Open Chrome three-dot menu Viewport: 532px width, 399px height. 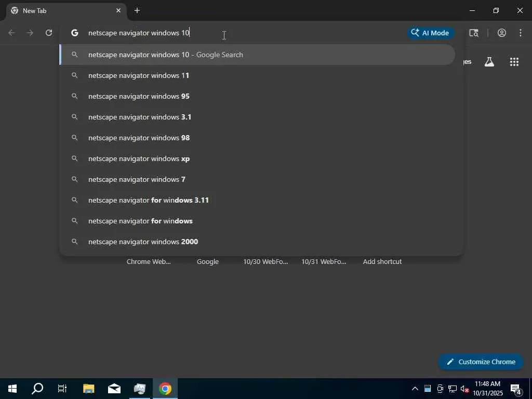521,33
